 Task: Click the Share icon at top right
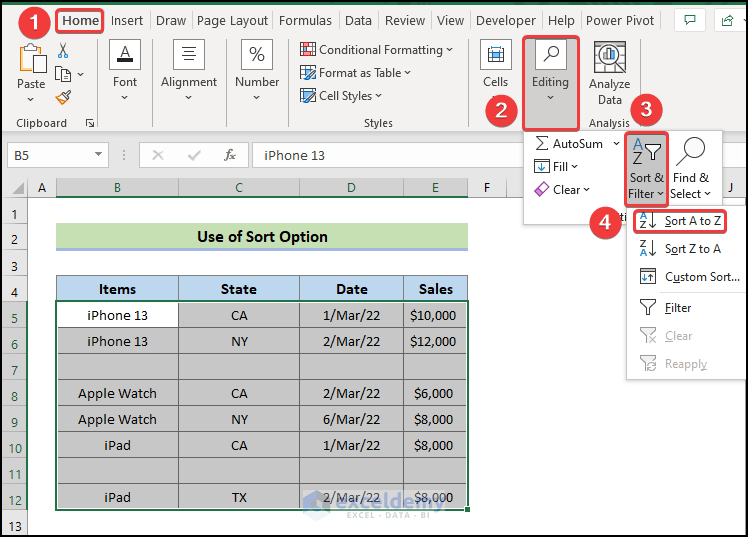click(727, 20)
